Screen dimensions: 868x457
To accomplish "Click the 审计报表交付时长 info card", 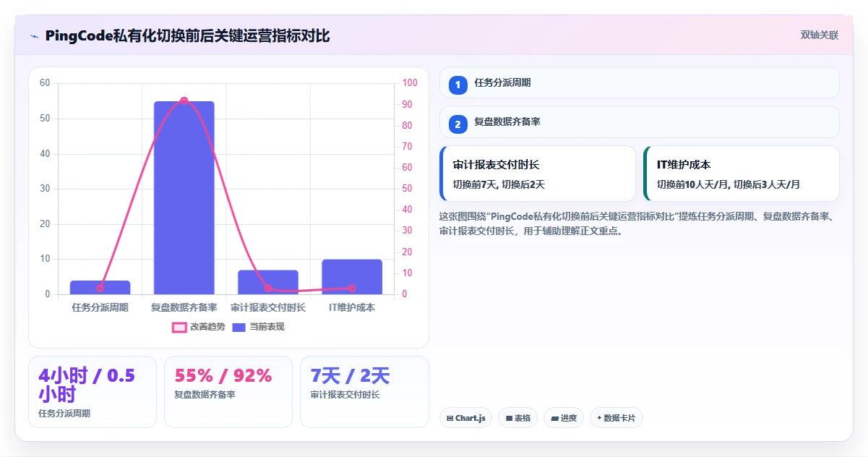I will [x=537, y=174].
